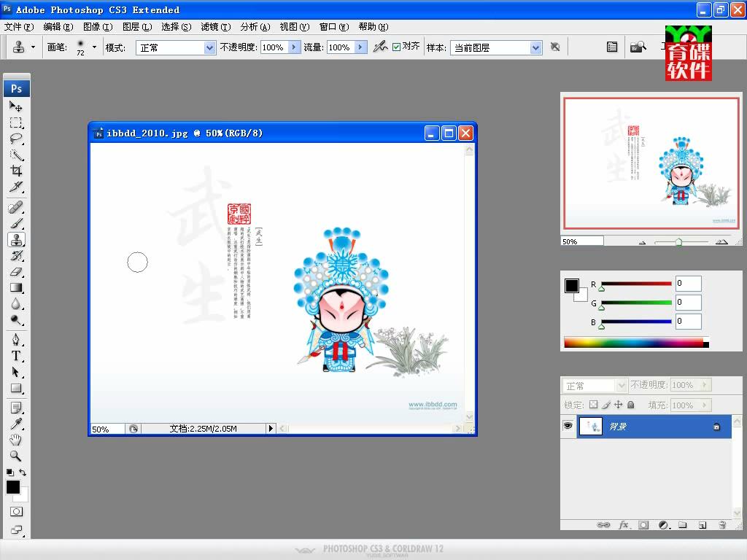The image size is (747, 560).
Task: Open the 不透明度 opacity slider arrow
Action: 293,47
